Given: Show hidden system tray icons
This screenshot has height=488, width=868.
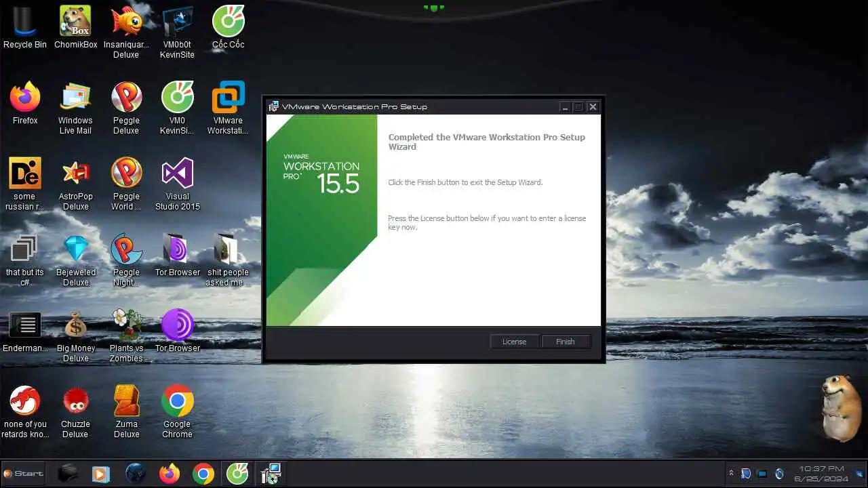Looking at the screenshot, I should (x=731, y=473).
